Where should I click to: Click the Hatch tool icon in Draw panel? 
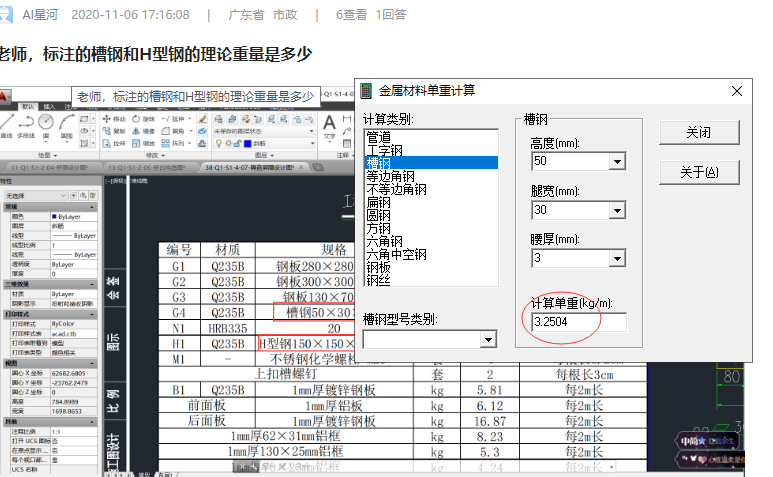[x=84, y=143]
